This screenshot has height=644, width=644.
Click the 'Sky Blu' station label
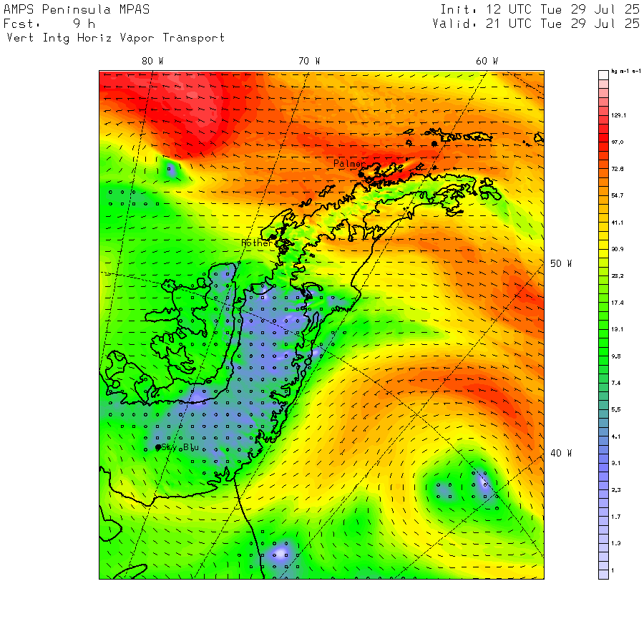pos(180,447)
